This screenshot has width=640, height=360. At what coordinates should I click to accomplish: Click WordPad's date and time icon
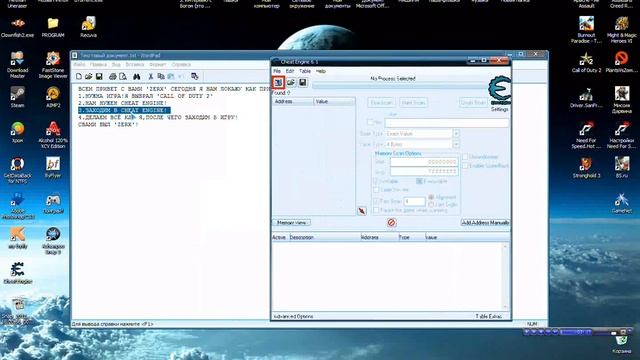195,76
